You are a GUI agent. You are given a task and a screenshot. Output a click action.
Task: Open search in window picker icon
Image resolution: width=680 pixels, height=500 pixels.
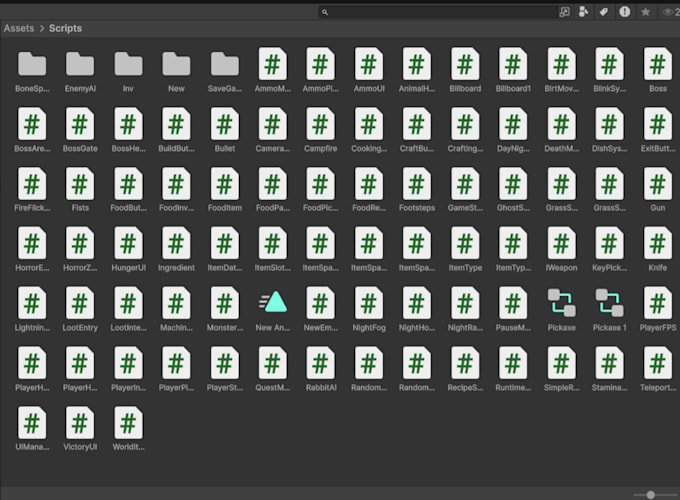click(564, 12)
